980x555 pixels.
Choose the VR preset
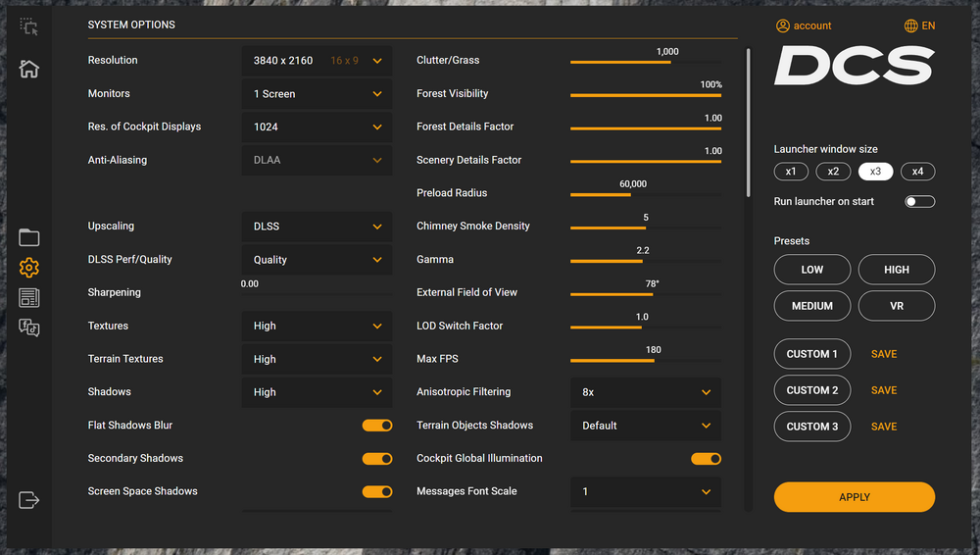pos(896,306)
